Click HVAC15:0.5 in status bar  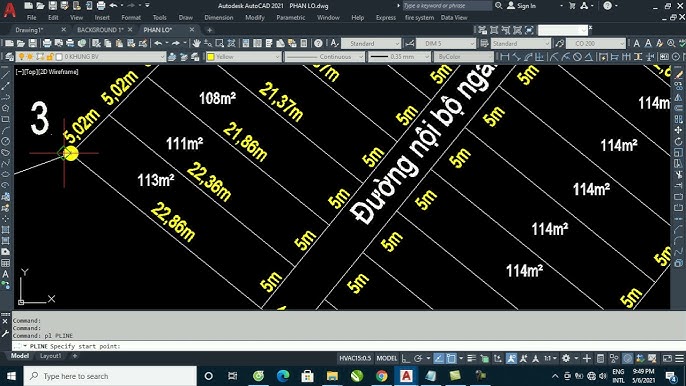pyautogui.click(x=355, y=358)
